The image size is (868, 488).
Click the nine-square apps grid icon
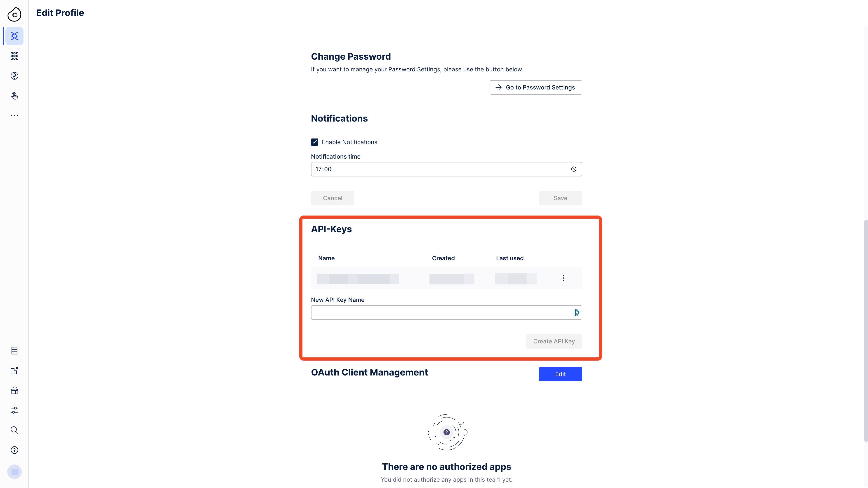coord(14,56)
